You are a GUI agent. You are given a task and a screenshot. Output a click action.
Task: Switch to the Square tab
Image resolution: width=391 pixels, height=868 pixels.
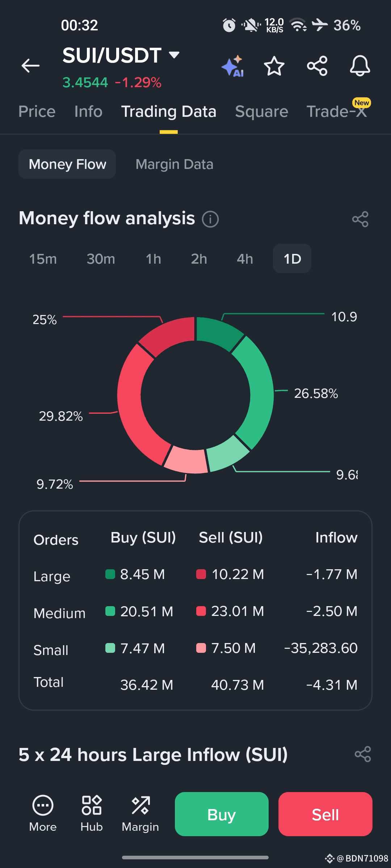point(261,111)
